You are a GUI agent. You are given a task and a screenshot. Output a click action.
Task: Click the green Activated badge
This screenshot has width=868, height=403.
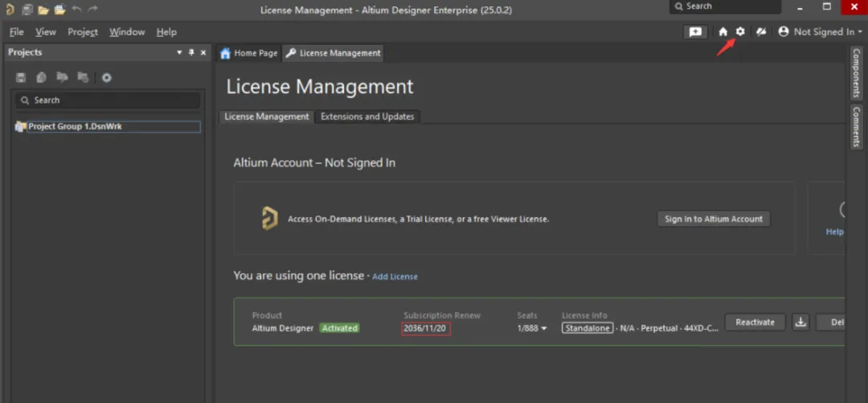tap(339, 328)
